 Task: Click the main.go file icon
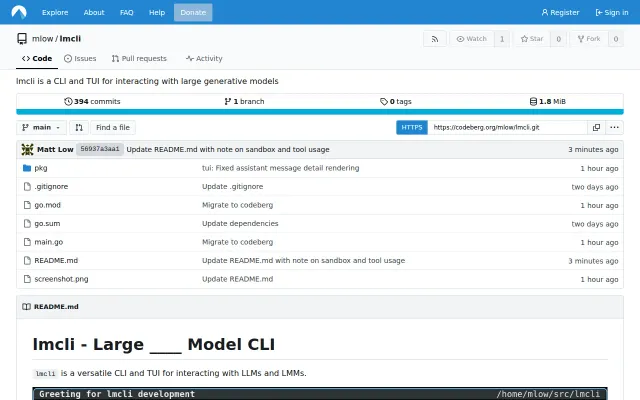[x=27, y=242]
